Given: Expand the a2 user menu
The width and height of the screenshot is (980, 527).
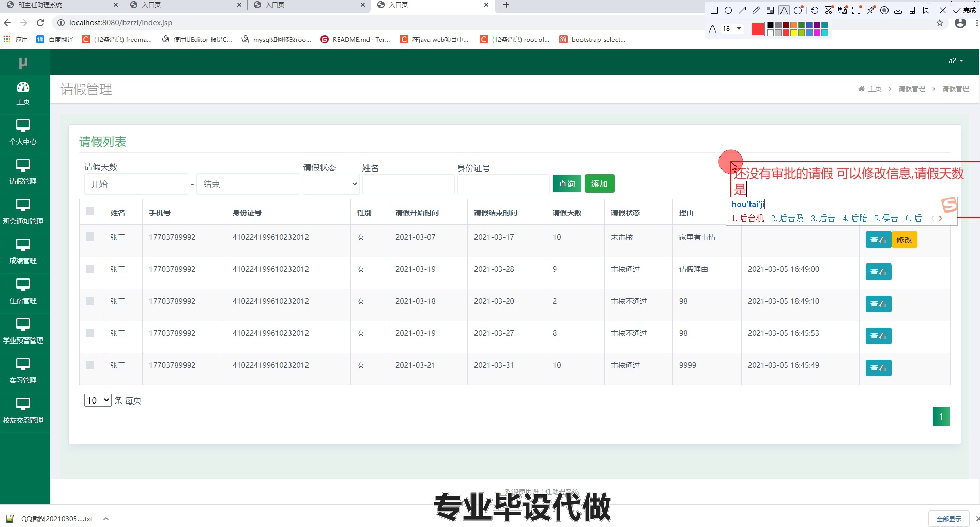Looking at the screenshot, I should 956,60.
